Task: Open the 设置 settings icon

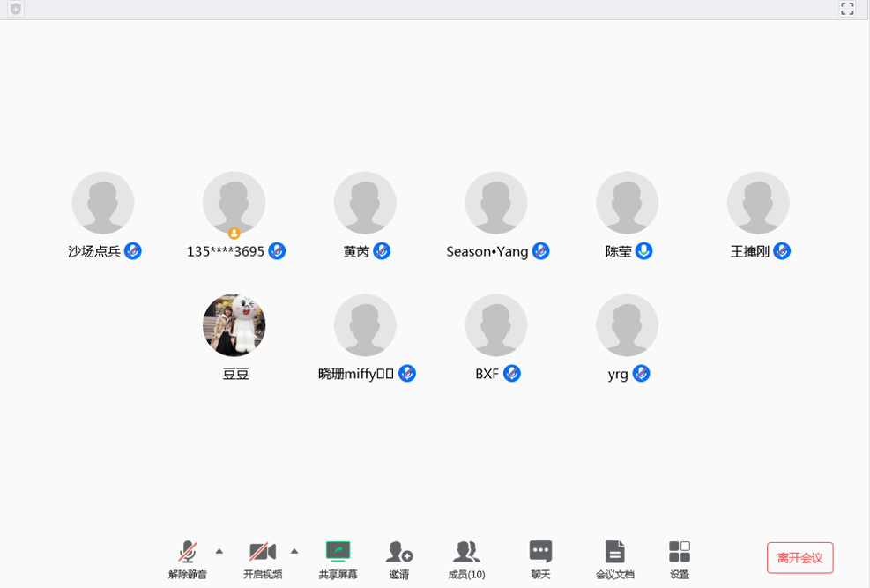Action: point(680,553)
